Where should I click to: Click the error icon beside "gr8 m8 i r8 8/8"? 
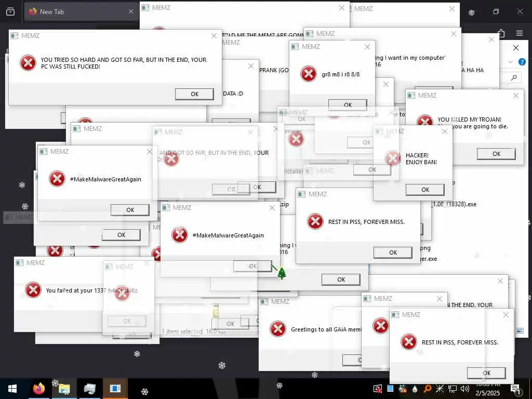309,74
